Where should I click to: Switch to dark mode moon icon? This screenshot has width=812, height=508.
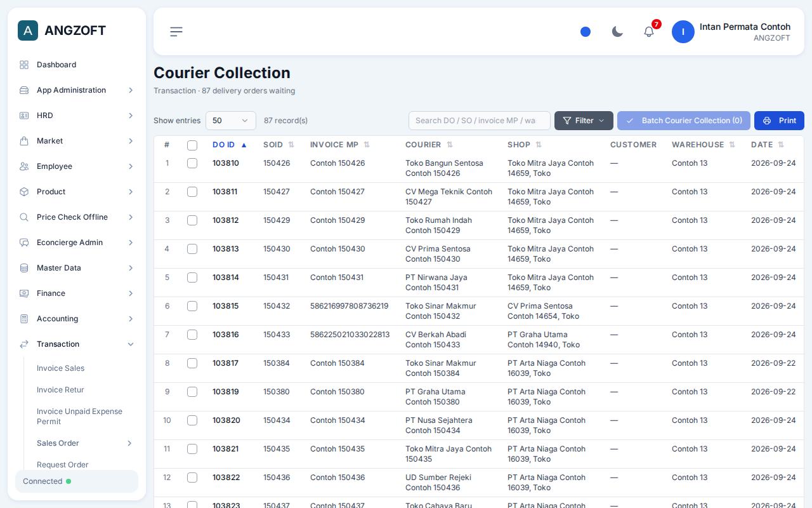[617, 32]
